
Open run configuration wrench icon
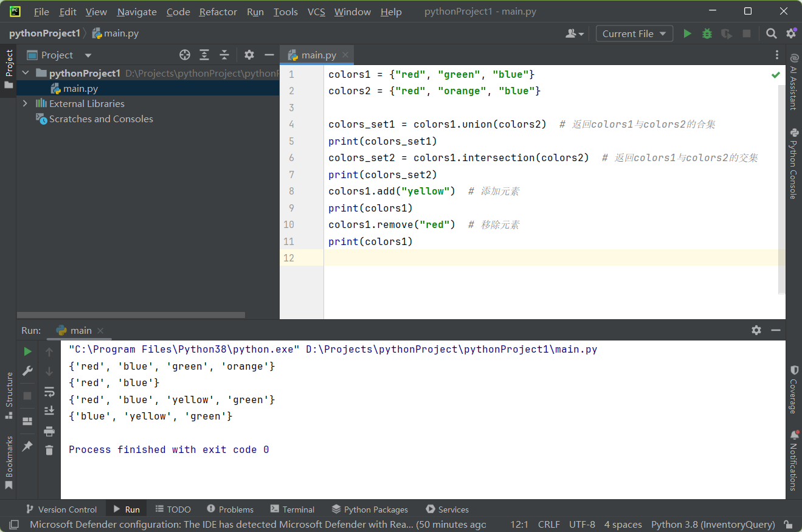pyautogui.click(x=27, y=371)
